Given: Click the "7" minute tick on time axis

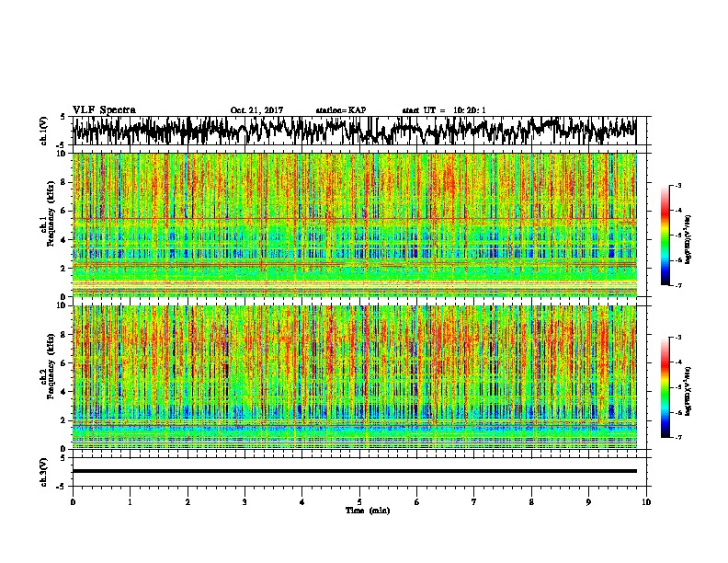Looking at the screenshot, I should pos(474,502).
